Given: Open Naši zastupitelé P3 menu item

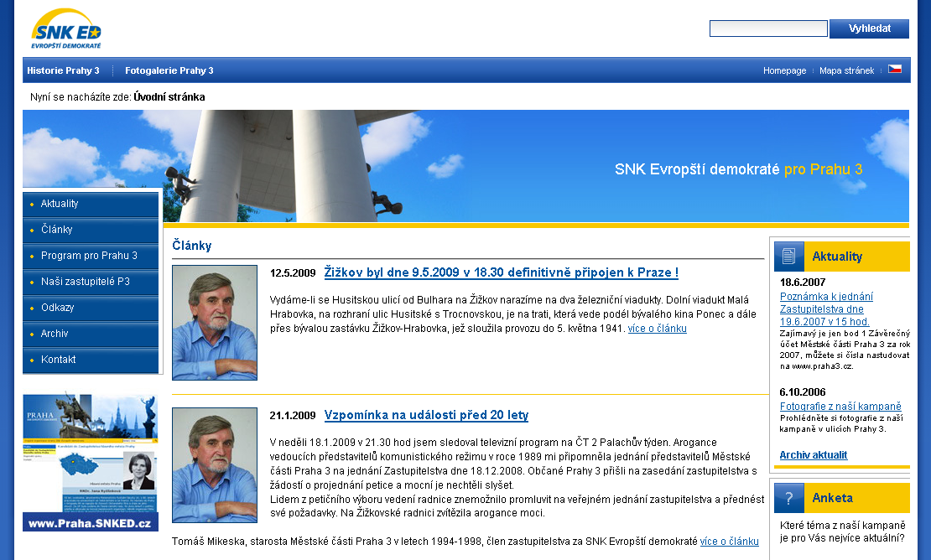Looking at the screenshot, I should (91, 282).
